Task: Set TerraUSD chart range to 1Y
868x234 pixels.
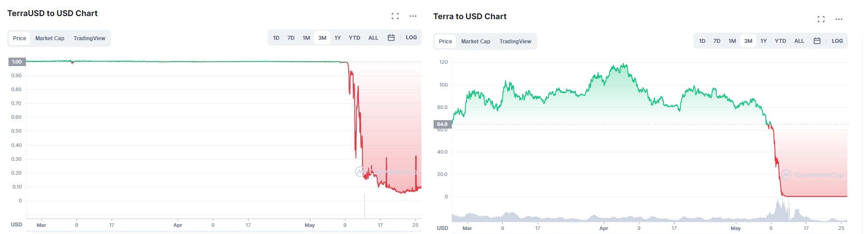Action: (x=338, y=38)
